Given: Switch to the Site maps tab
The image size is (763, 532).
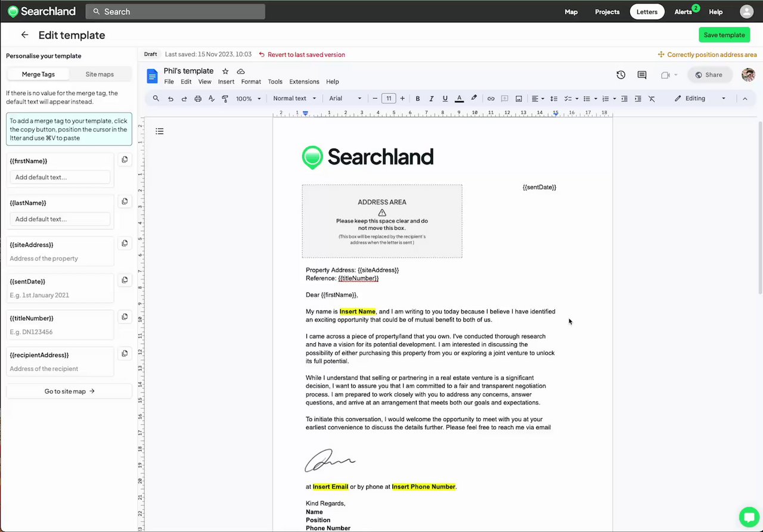Looking at the screenshot, I should 100,74.
